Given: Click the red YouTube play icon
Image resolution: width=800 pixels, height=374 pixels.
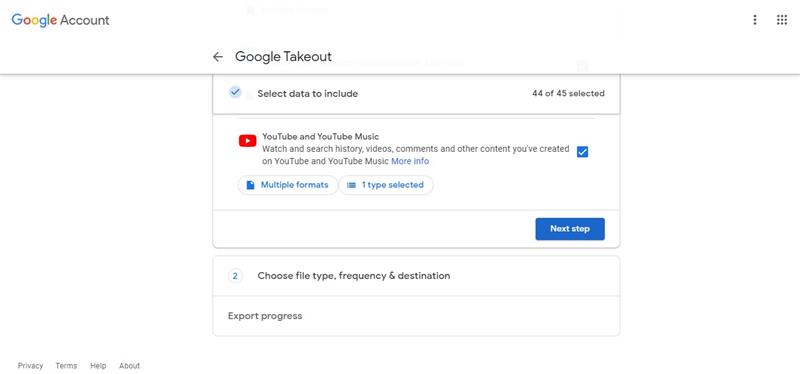Looking at the screenshot, I should 247,141.
